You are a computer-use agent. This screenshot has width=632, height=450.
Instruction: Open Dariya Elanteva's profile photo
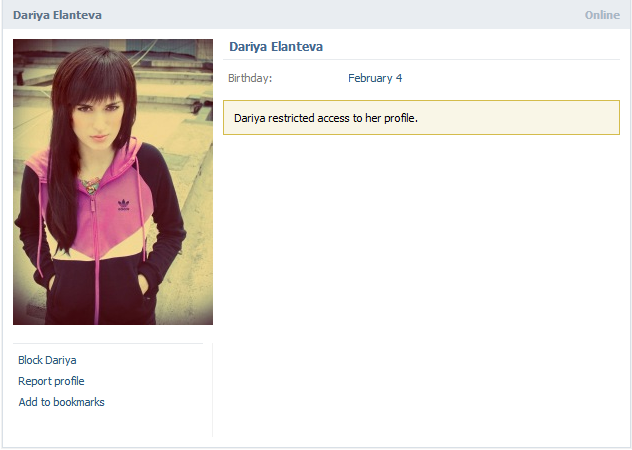tap(113, 182)
